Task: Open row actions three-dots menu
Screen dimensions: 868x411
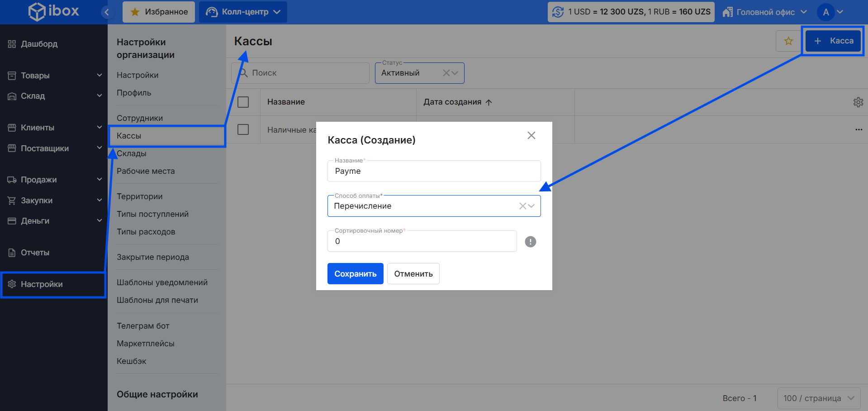Action: pyautogui.click(x=858, y=130)
